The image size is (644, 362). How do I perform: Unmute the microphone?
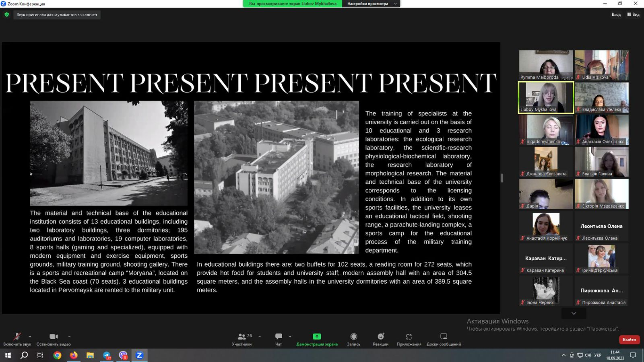click(17, 337)
